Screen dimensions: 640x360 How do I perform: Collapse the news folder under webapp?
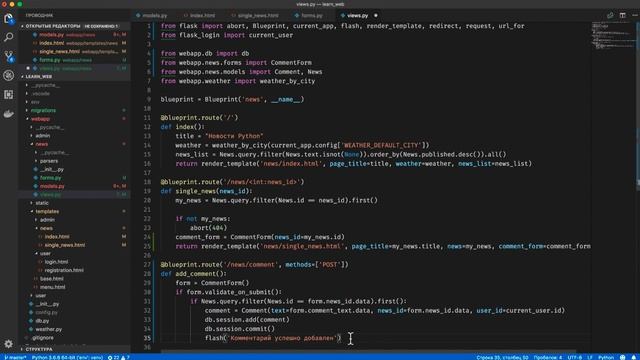(x=41, y=144)
